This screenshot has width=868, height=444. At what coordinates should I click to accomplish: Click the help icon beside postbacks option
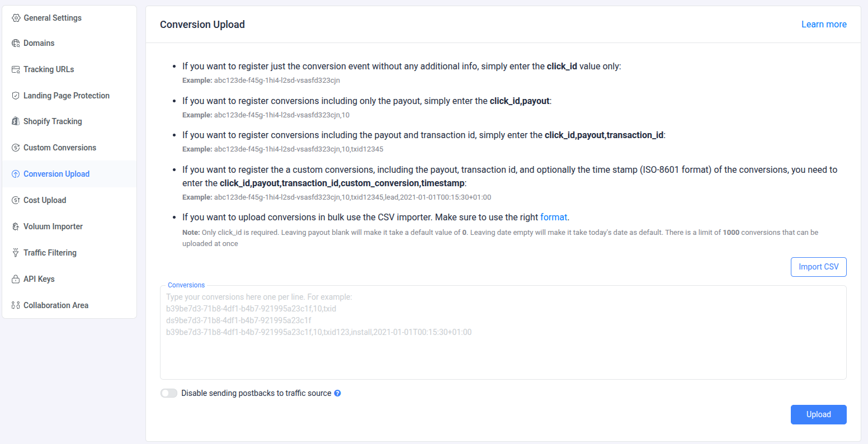pos(337,393)
